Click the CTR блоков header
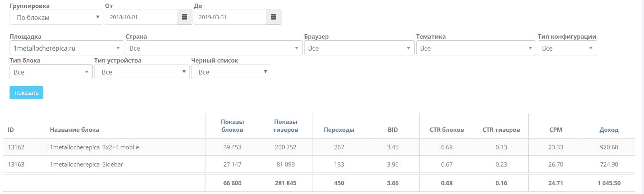The height and width of the screenshot is (194, 644). click(x=447, y=130)
